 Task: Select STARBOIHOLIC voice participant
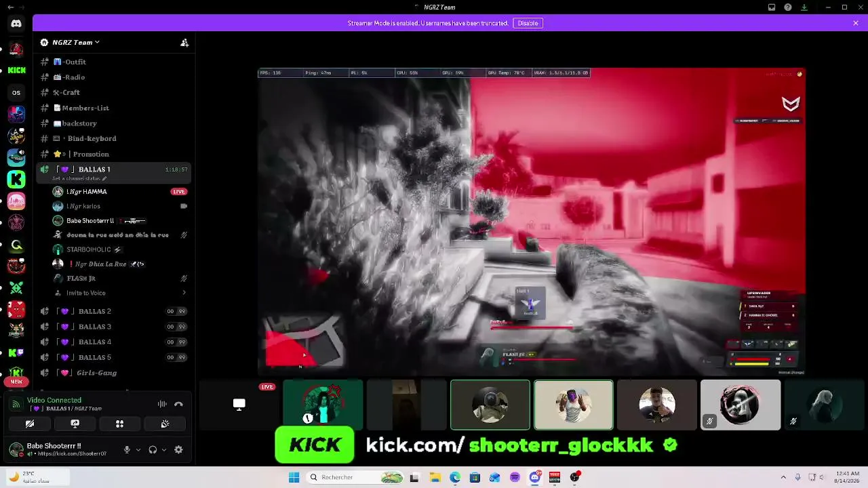(121, 249)
